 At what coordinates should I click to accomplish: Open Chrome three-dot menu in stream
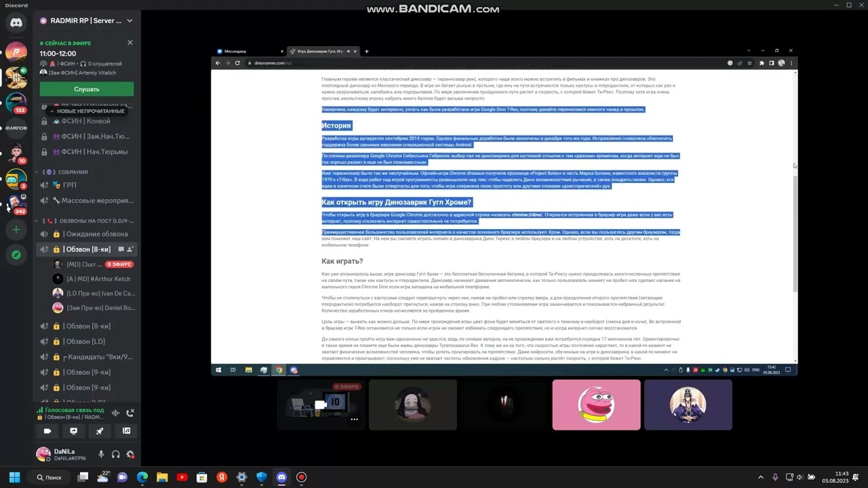pos(791,63)
